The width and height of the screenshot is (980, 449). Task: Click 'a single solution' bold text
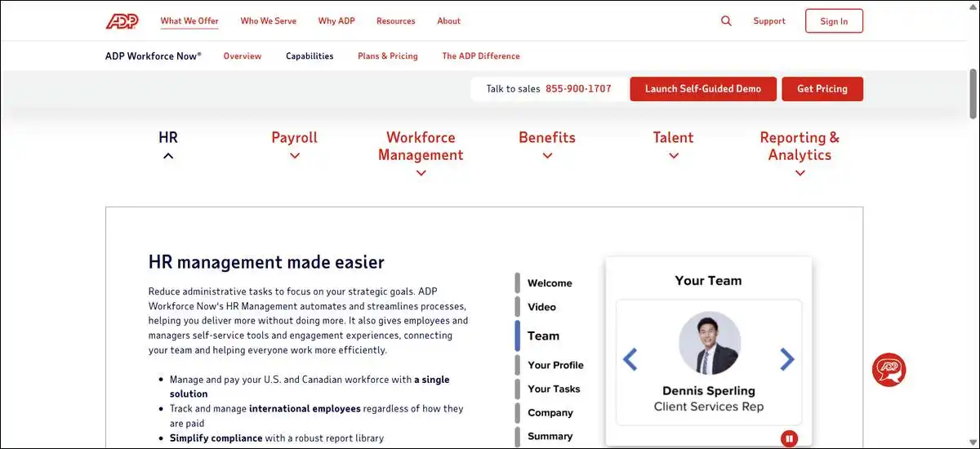(x=310, y=386)
